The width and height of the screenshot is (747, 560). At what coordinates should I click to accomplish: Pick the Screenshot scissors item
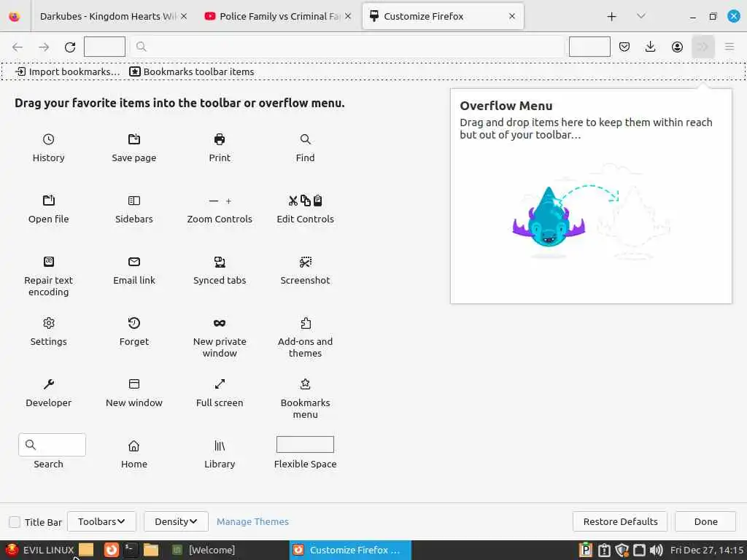[306, 271]
